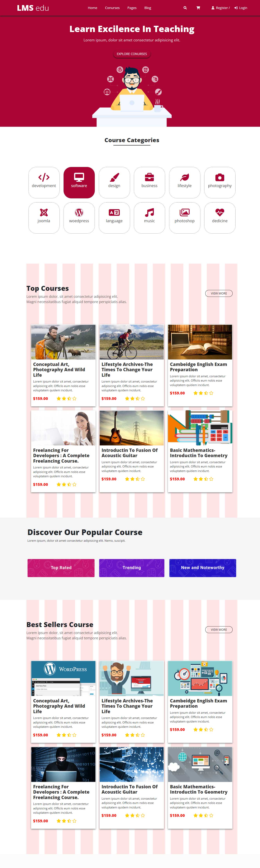Select the New and Noteworthy tab
The image size is (260, 868).
203,568
